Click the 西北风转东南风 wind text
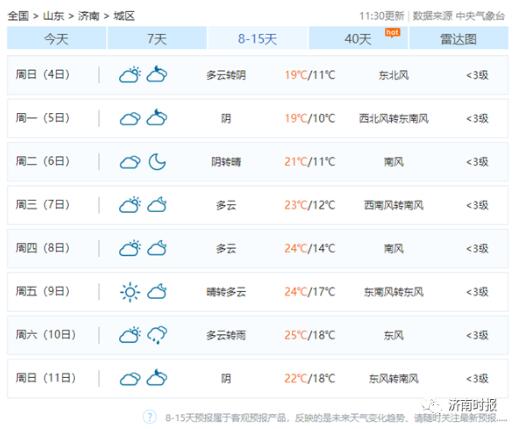 click(x=394, y=119)
